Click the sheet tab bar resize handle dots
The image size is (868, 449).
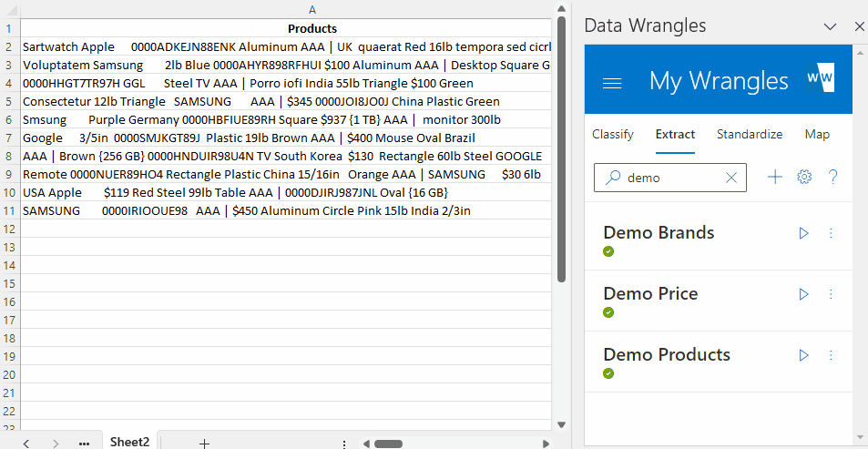click(x=344, y=444)
